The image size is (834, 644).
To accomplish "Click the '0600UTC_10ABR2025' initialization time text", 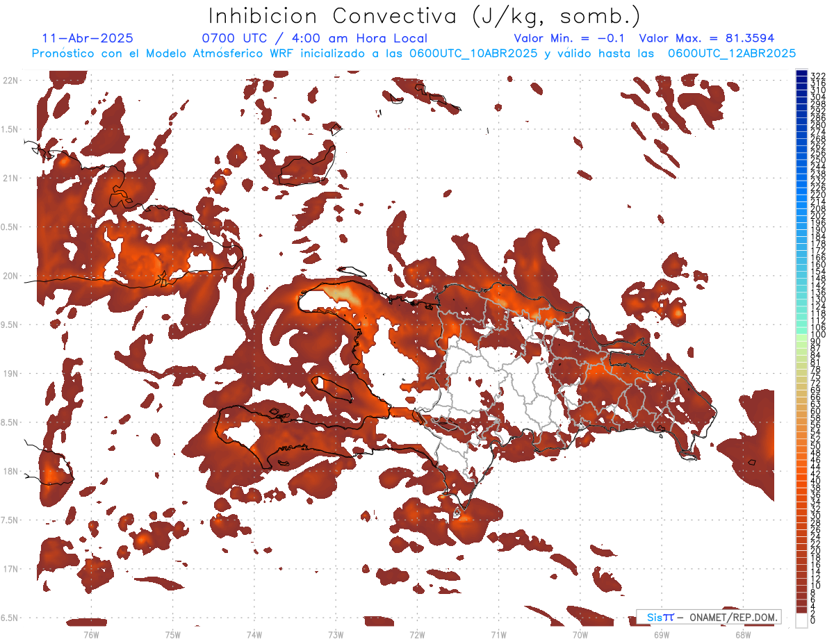I will point(473,53).
